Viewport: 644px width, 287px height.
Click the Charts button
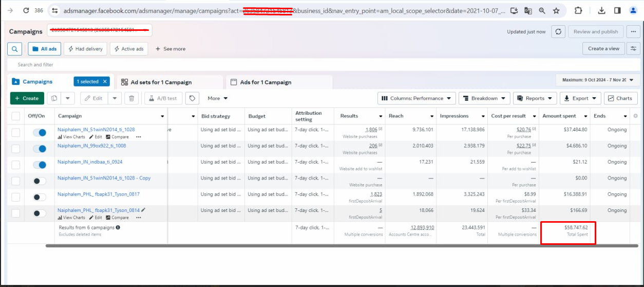tap(620, 98)
